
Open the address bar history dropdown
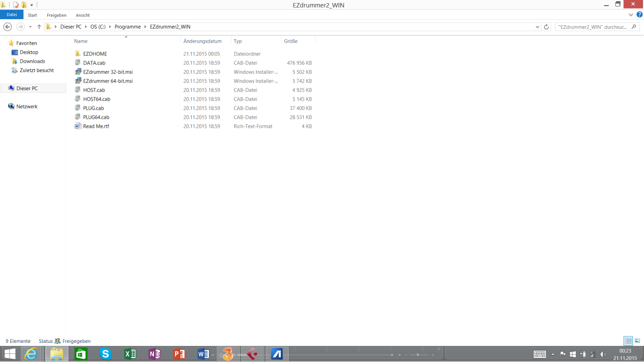click(537, 27)
